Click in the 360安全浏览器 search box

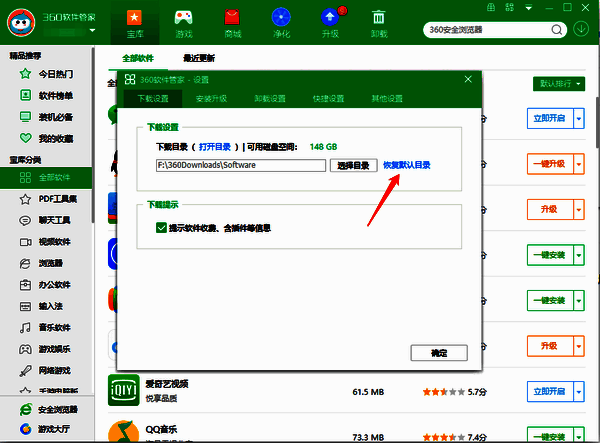click(x=489, y=30)
